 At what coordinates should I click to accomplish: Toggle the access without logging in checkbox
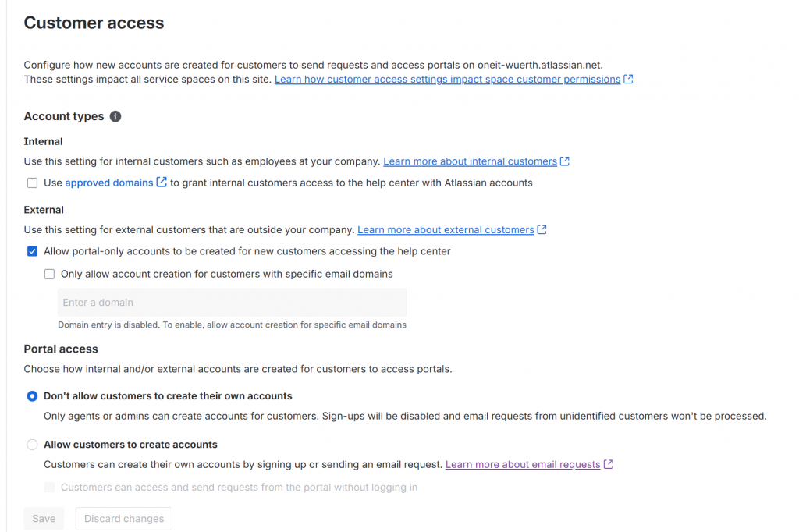49,488
